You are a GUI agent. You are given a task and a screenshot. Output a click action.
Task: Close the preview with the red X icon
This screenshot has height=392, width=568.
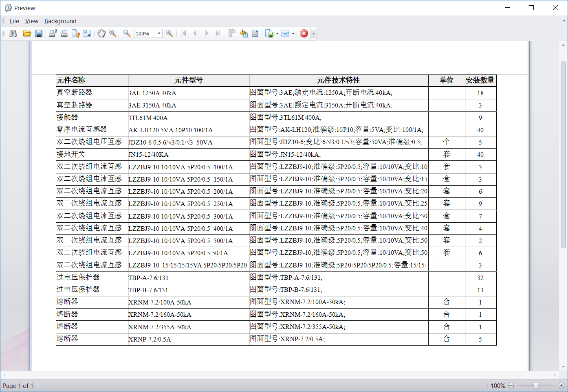coord(304,33)
